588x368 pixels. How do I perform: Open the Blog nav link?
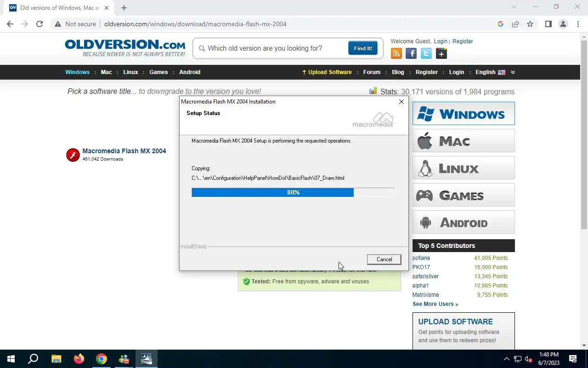[x=398, y=72]
